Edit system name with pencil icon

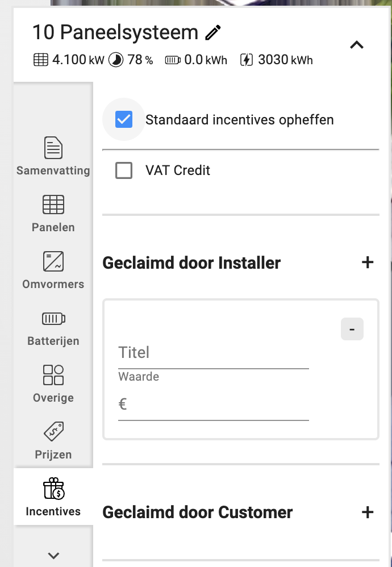click(x=213, y=32)
